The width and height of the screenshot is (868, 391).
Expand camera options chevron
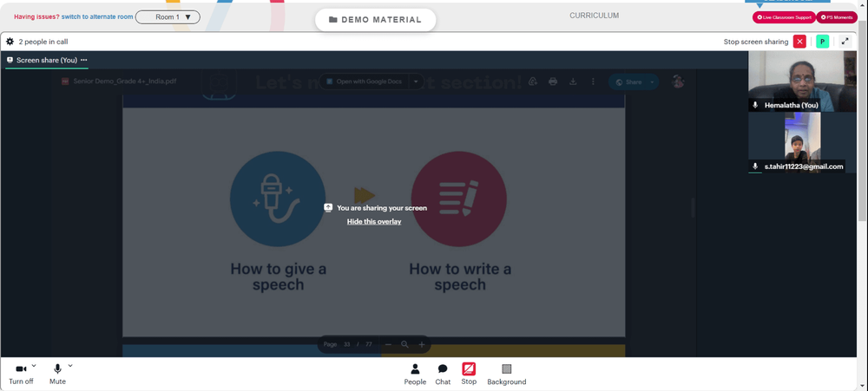(34, 366)
